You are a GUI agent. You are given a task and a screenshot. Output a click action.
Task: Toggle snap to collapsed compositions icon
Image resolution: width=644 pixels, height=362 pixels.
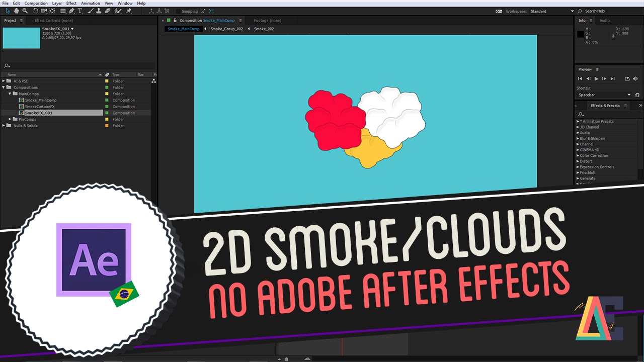pos(211,11)
